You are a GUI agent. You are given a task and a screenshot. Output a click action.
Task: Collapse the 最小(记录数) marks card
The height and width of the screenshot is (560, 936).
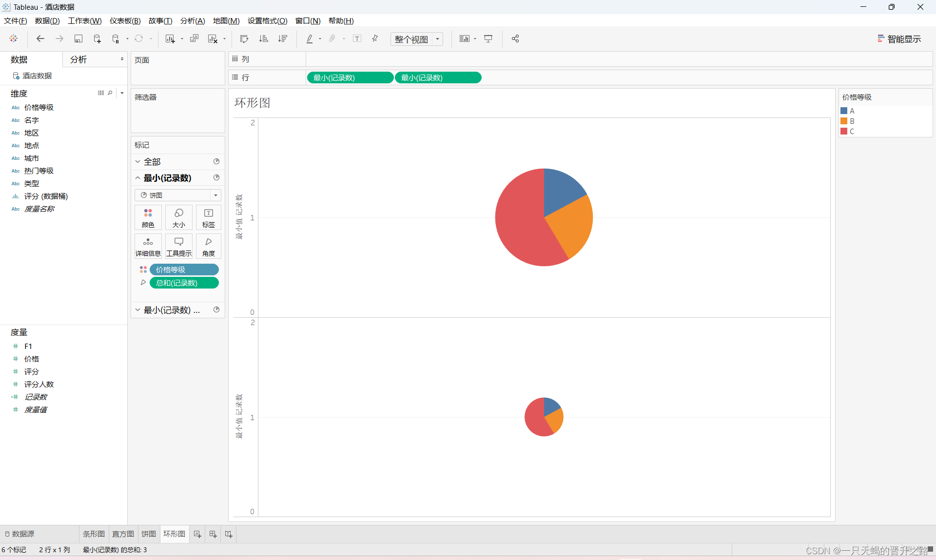(x=138, y=178)
